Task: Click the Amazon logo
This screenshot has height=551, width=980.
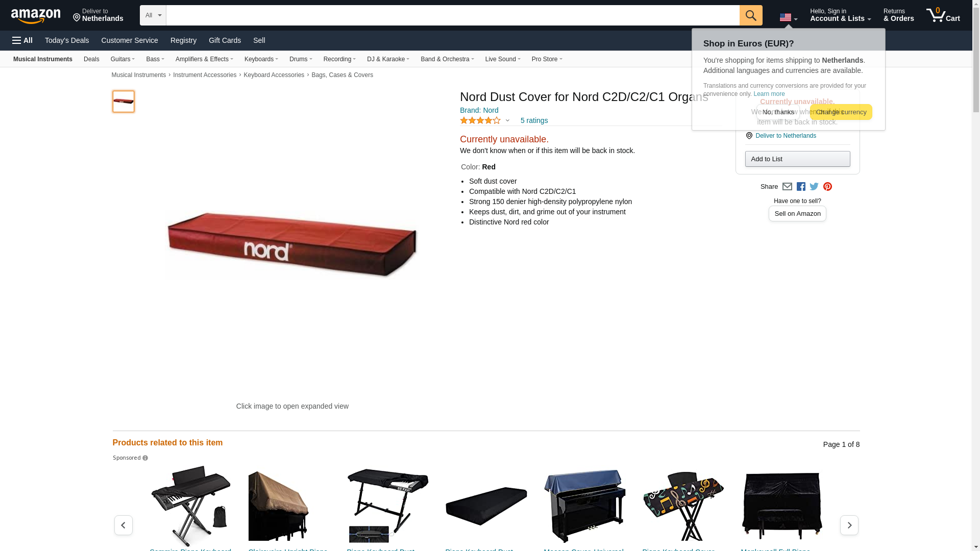Action: coord(36,16)
